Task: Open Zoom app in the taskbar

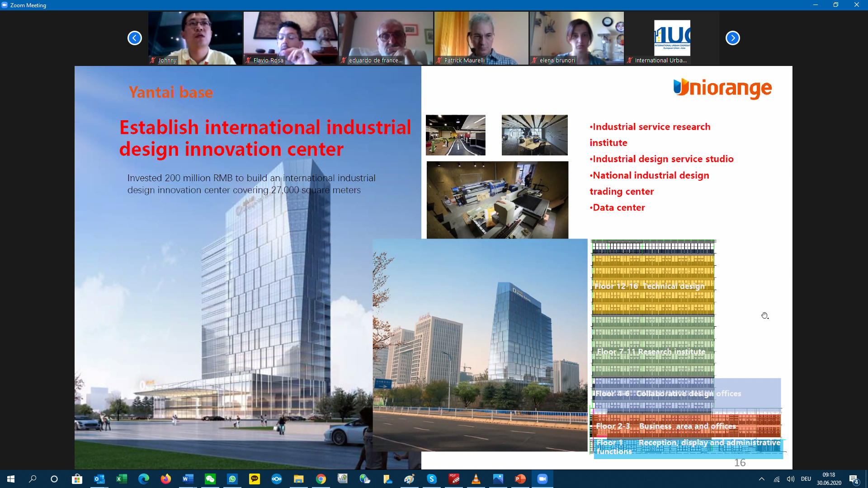Action: [542, 479]
